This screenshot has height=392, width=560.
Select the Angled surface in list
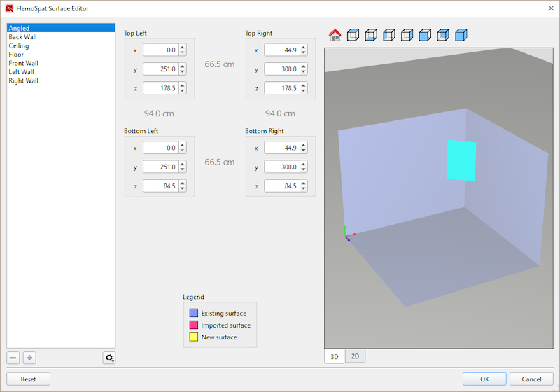pos(61,28)
